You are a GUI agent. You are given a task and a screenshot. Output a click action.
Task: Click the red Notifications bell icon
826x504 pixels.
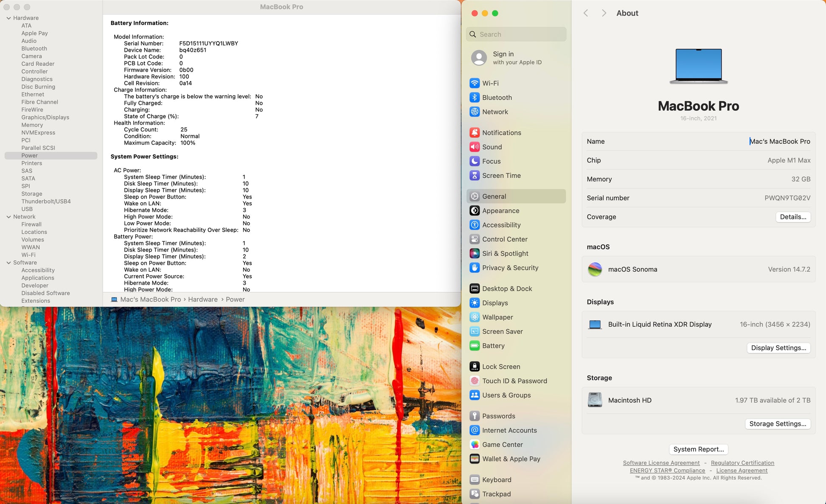tap(475, 133)
